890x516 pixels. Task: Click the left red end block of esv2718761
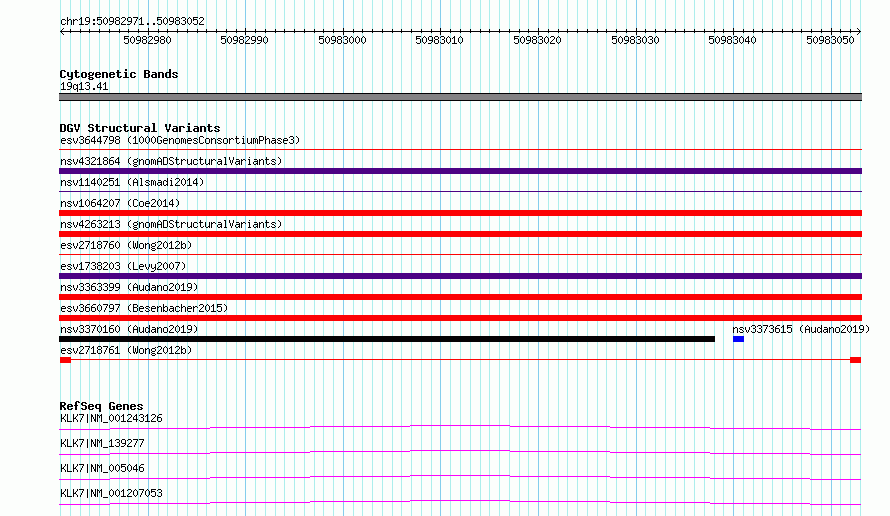pyautogui.click(x=65, y=360)
